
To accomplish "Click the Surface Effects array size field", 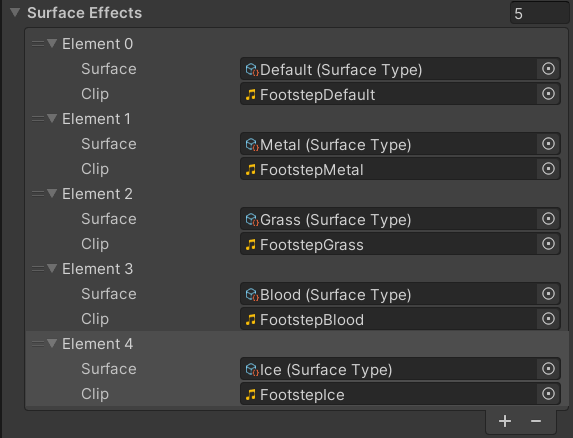I will tap(539, 14).
